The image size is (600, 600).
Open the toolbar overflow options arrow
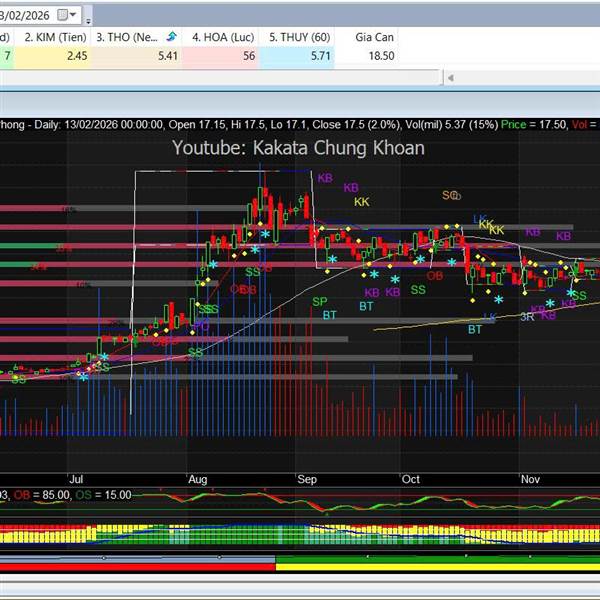coord(88,21)
